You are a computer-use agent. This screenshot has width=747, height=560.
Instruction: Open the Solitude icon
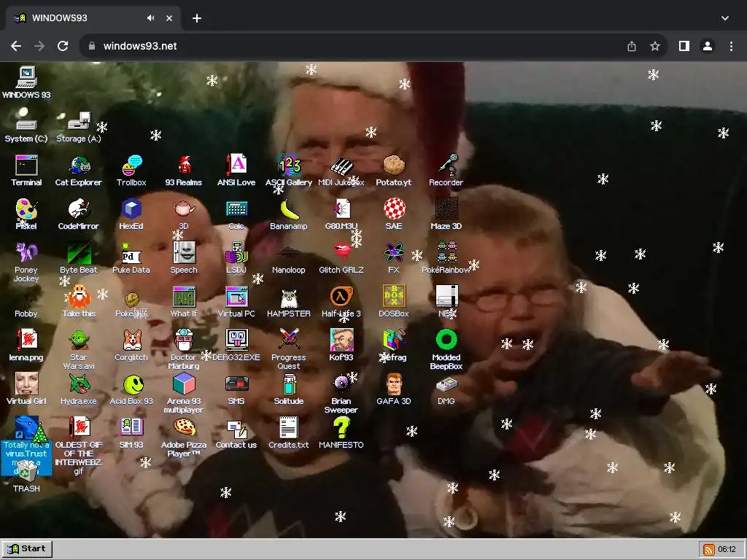pos(289,389)
